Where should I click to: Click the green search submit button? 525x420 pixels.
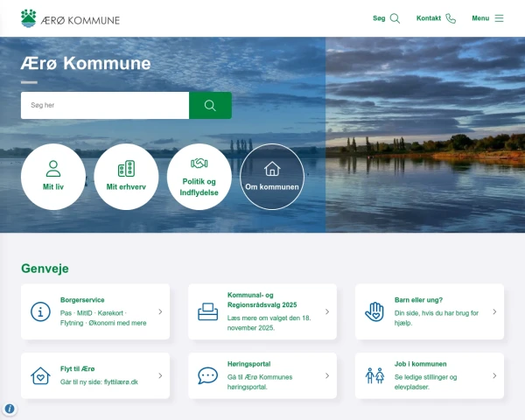tap(210, 106)
